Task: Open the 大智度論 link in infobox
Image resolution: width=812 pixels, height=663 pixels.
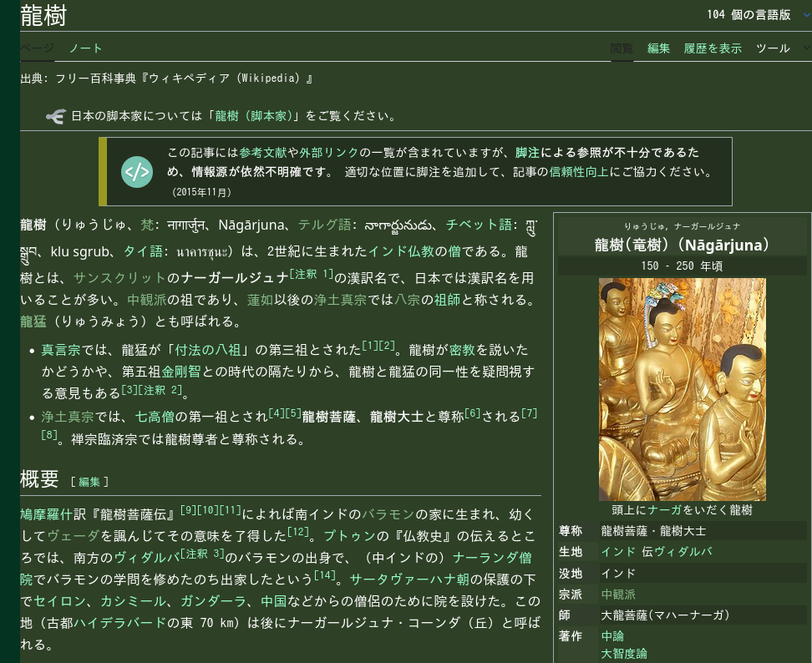Action: pyautogui.click(x=624, y=654)
